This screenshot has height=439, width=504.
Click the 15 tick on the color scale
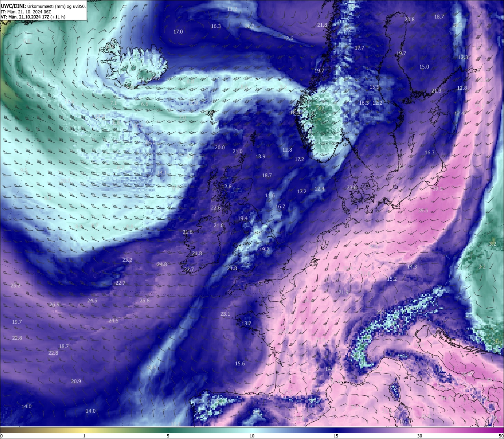pyautogui.click(x=336, y=436)
